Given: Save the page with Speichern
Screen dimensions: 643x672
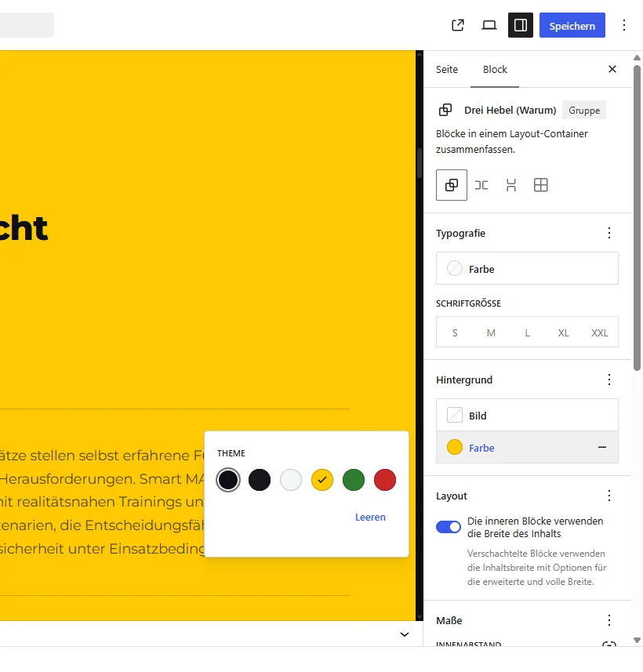Looking at the screenshot, I should pyautogui.click(x=572, y=25).
